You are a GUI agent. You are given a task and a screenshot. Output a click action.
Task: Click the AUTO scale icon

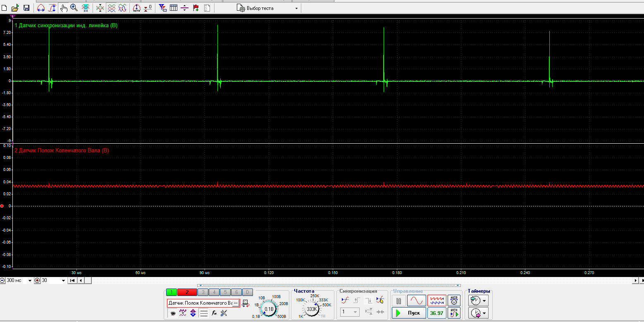click(x=136, y=8)
